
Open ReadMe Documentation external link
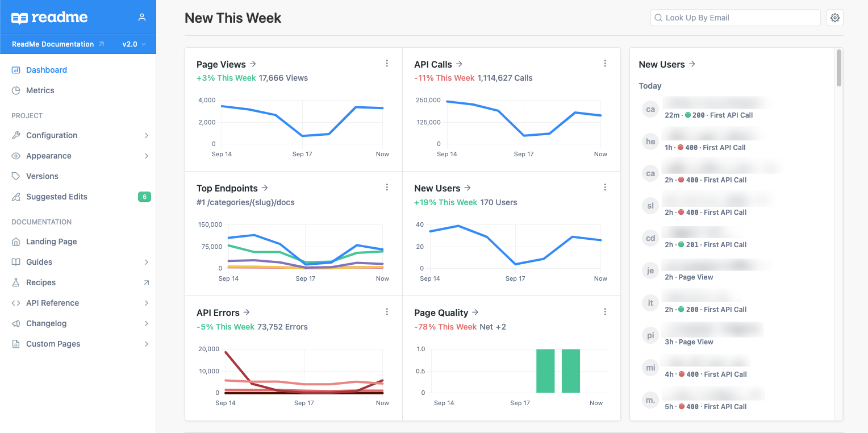pyautogui.click(x=58, y=44)
